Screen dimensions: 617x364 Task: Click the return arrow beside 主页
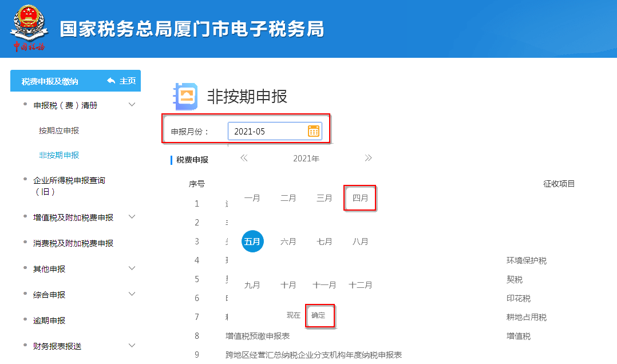click(x=111, y=81)
